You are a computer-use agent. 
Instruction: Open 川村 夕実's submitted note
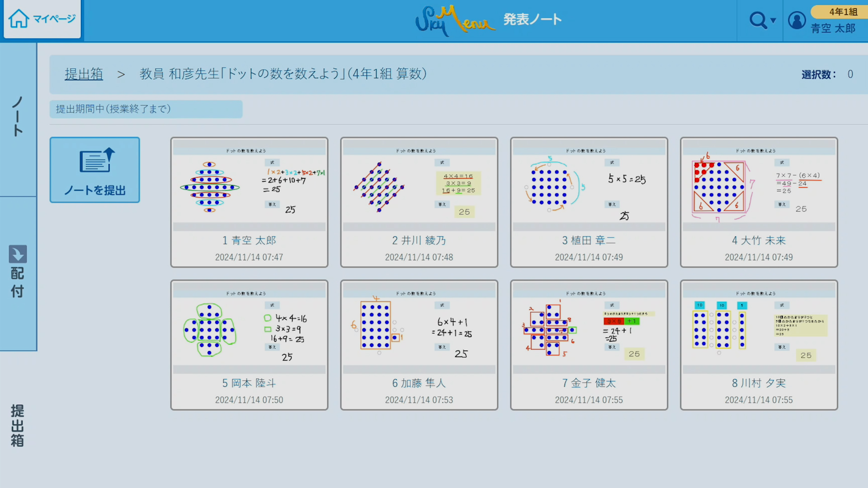tap(759, 328)
